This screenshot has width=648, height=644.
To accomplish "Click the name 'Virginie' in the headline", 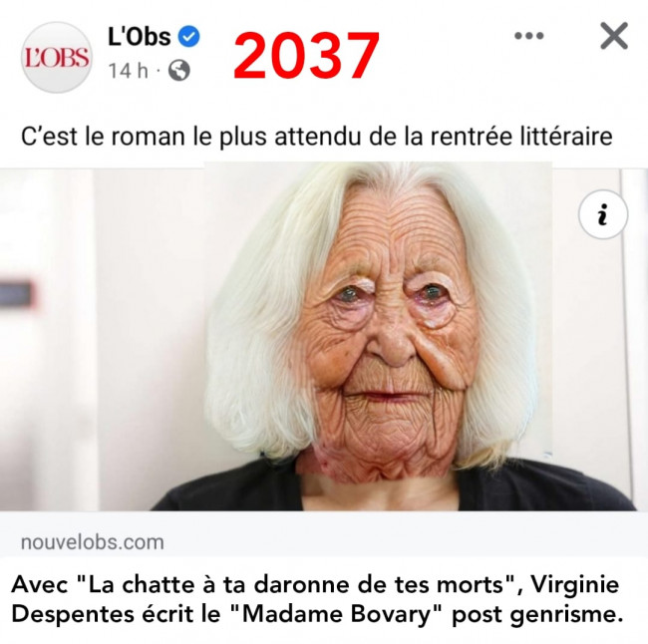I will click(x=575, y=584).
